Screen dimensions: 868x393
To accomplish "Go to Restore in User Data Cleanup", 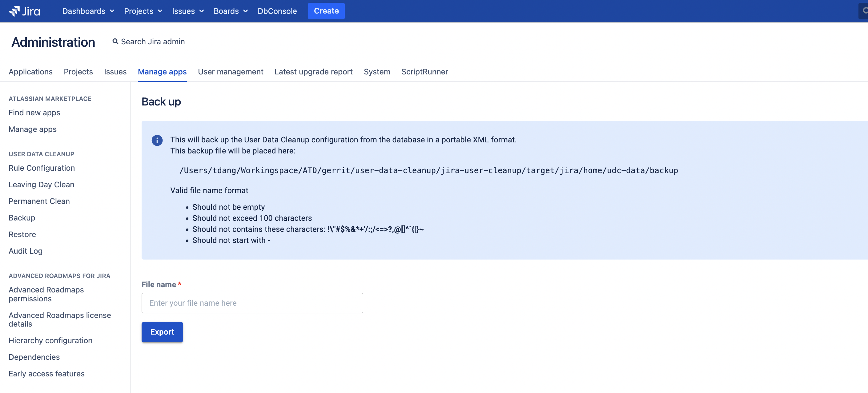I will (22, 234).
